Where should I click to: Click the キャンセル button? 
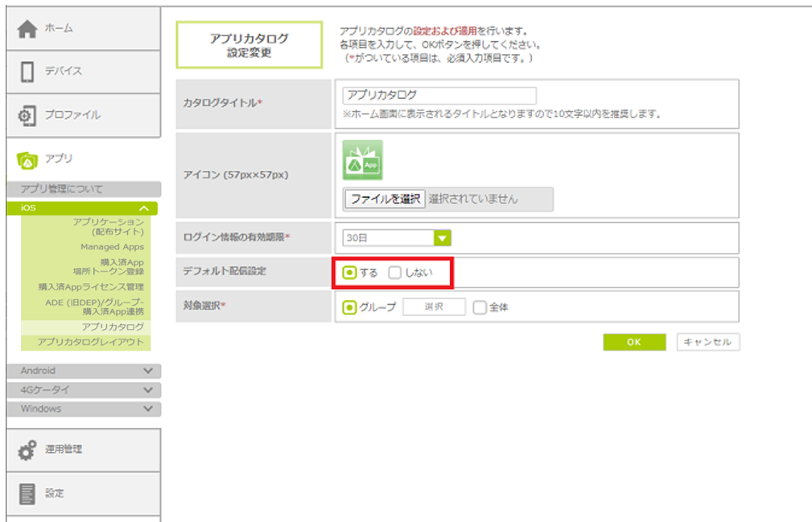click(707, 342)
